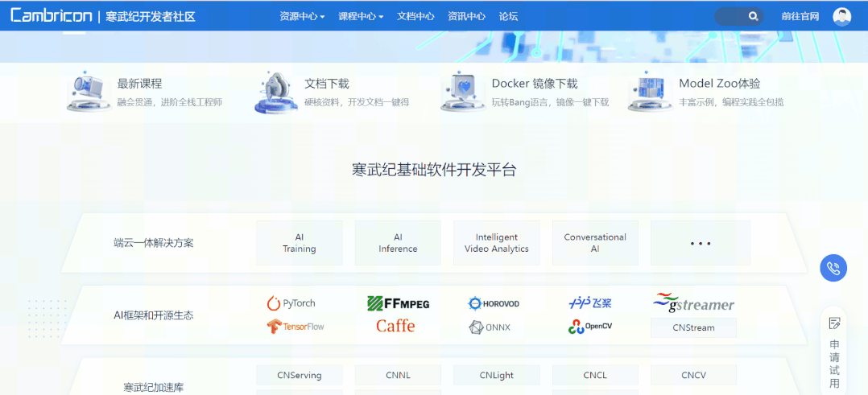Click the OpenCV logo
Screen dimensions: 868x395
590,327
